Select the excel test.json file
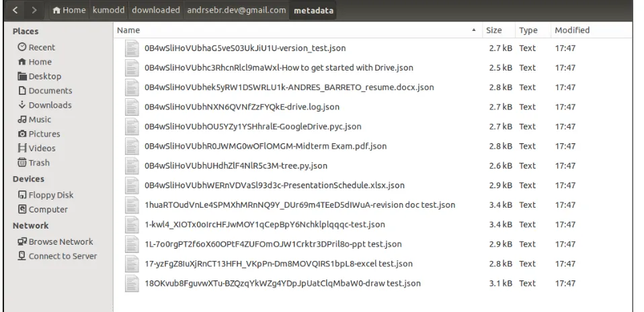The image size is (644, 312). [278, 264]
